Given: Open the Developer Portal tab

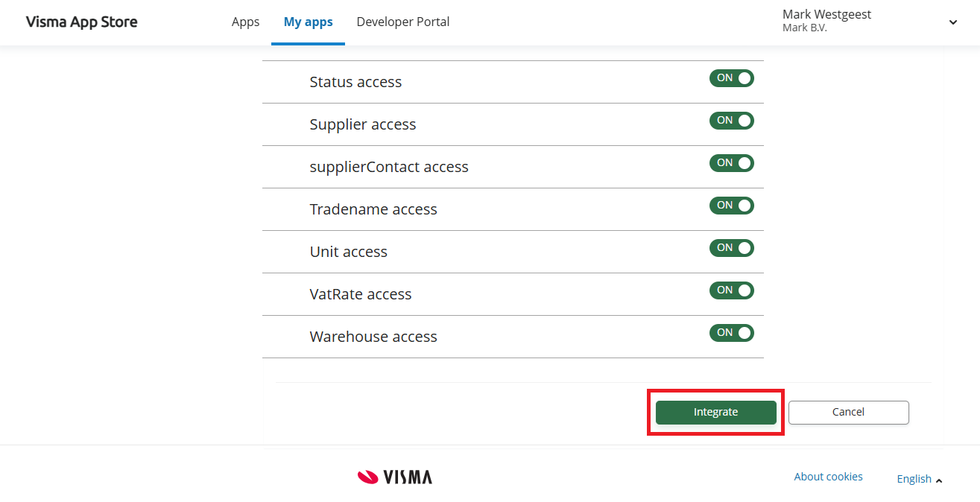Looking at the screenshot, I should click(x=402, y=22).
